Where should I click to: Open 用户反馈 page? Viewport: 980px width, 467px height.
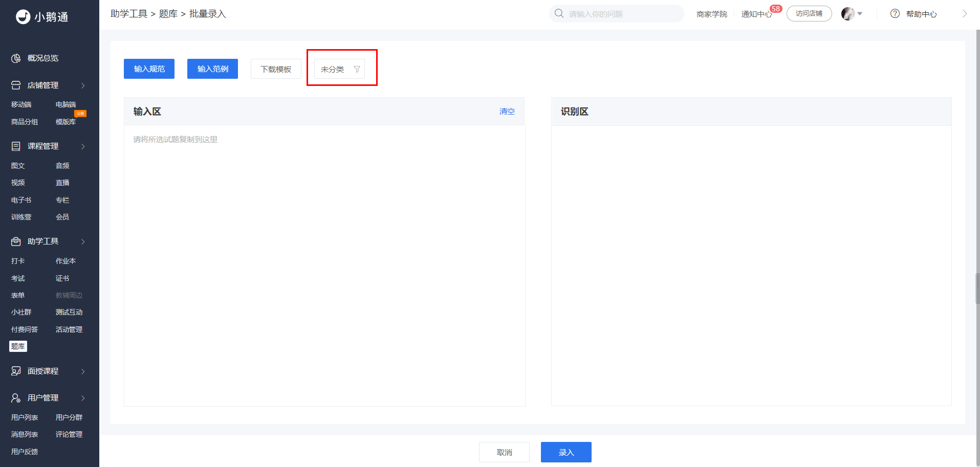pyautogui.click(x=25, y=452)
